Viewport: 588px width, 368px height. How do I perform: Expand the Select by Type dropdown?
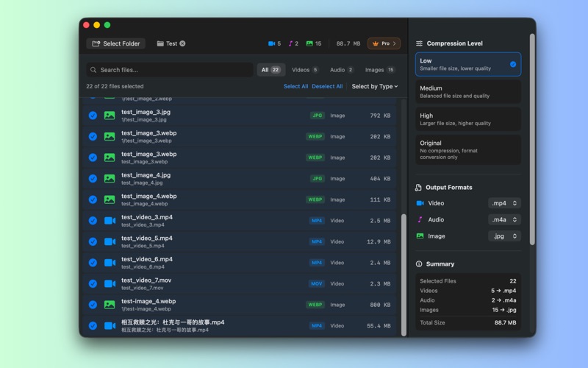coord(374,86)
